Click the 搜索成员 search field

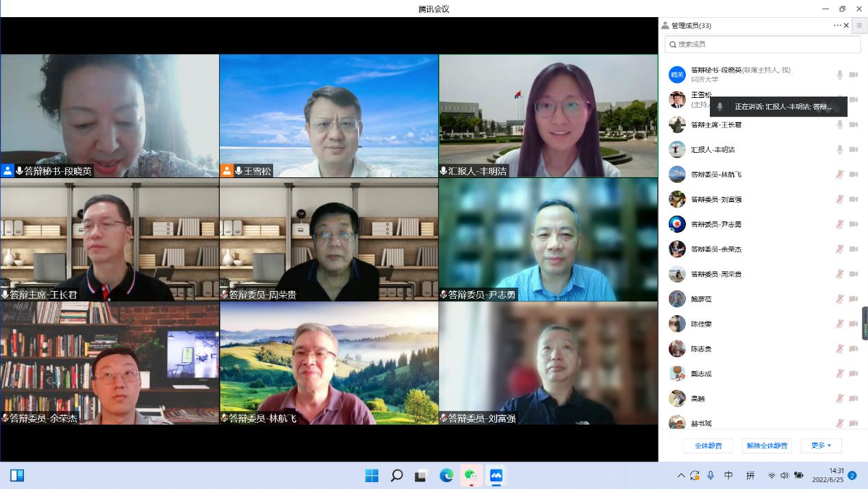click(763, 44)
